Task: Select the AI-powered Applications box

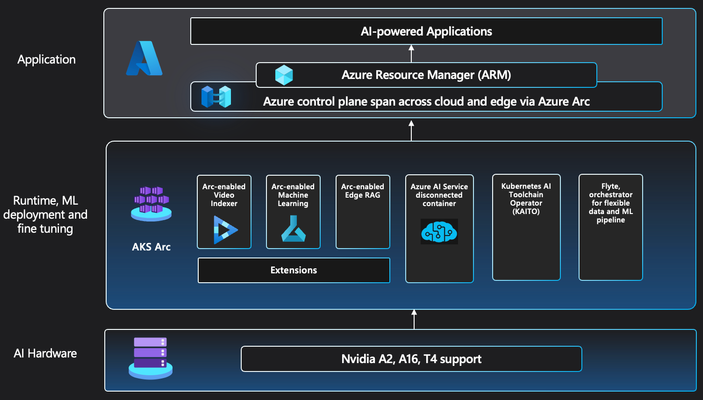Action: coord(426,31)
